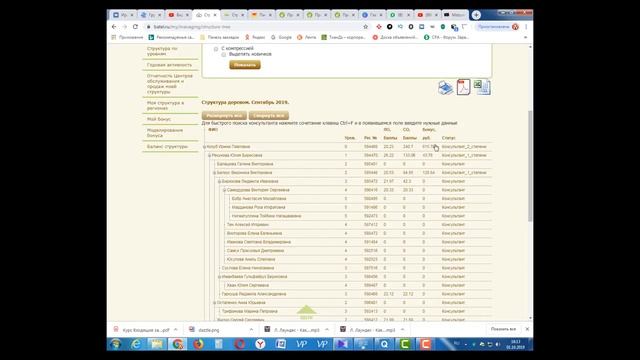640x360 pixels.
Task: Open bookmarks overflow chevron
Action: coord(525,37)
